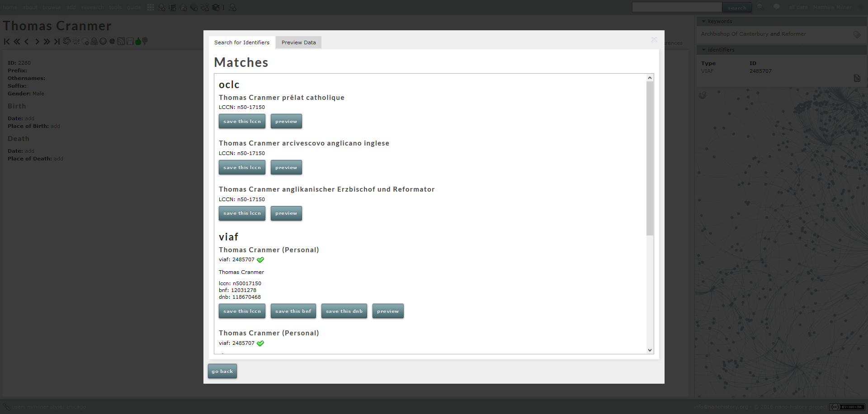
Task: Go to previous record single-left arrow
Action: point(26,42)
